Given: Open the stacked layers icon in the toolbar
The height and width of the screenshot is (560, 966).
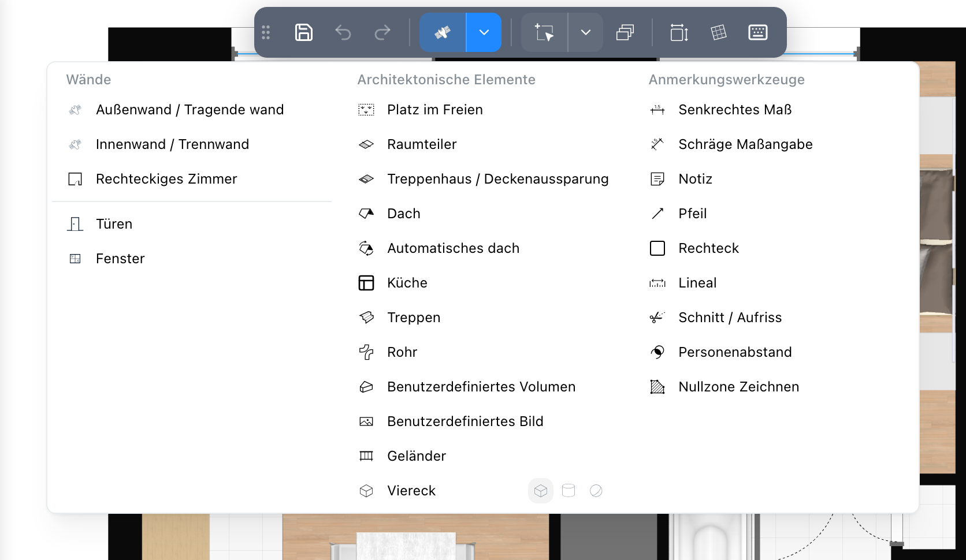Looking at the screenshot, I should pyautogui.click(x=625, y=32).
